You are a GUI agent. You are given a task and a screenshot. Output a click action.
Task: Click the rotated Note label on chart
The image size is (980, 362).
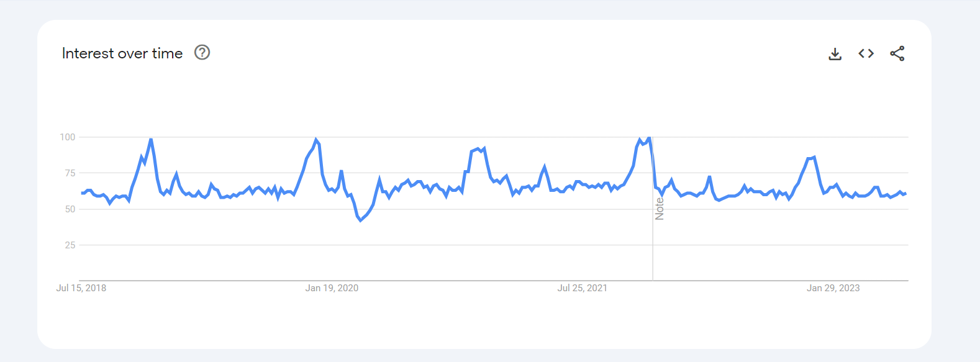[660, 209]
